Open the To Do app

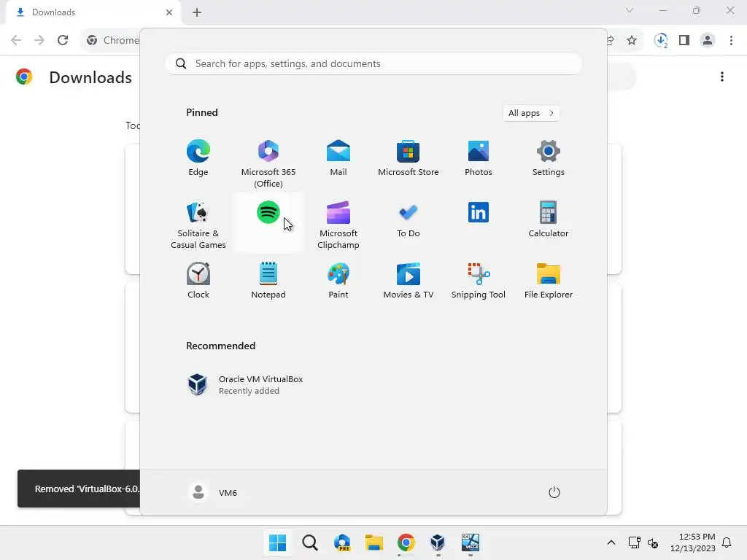click(409, 220)
